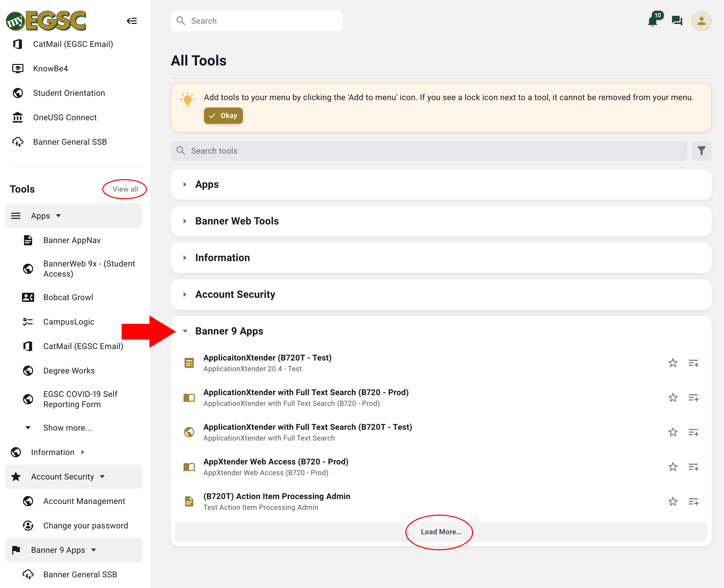Viewport: 724px width, 588px height.
Task: Toggle favorite star for AppXtender Web Access
Action: [673, 467]
